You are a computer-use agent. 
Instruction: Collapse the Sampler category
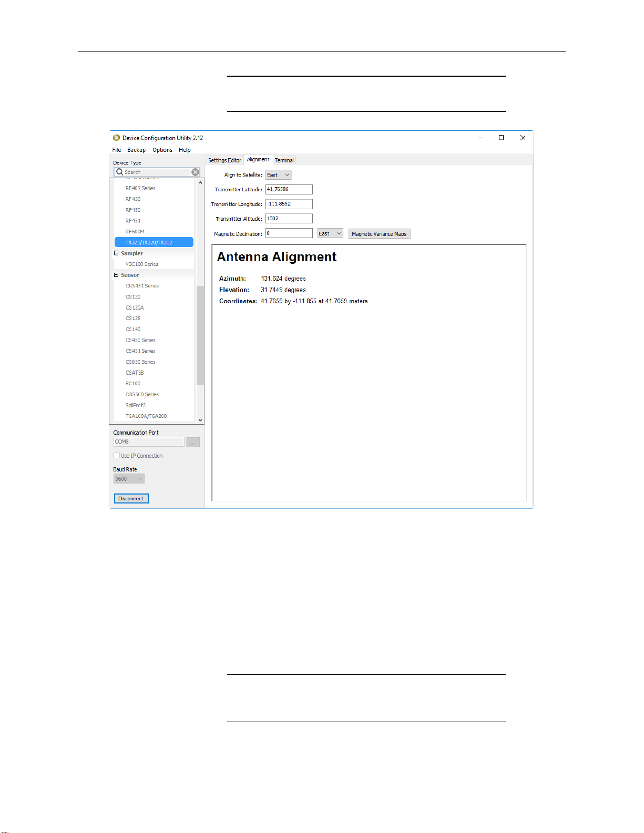[x=116, y=253]
